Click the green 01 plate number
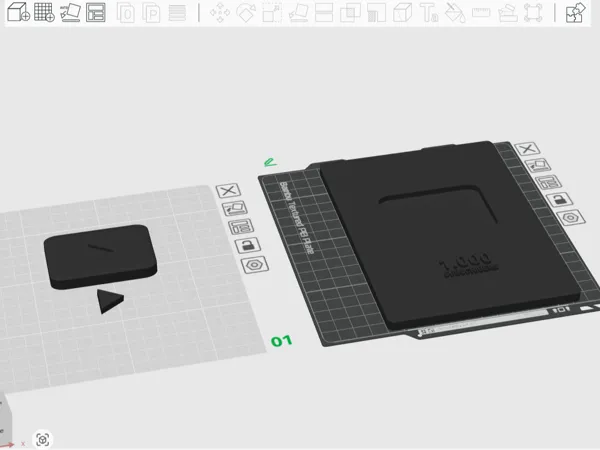 point(282,341)
